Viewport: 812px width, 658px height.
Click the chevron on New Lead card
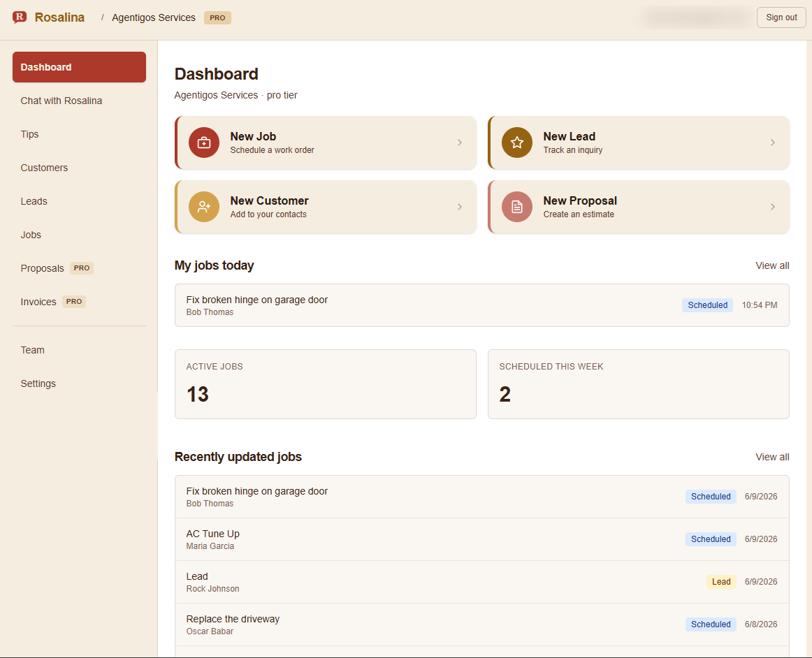[772, 142]
